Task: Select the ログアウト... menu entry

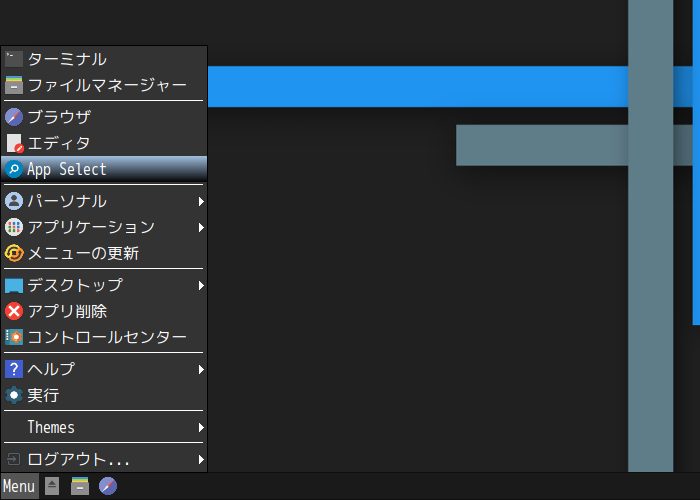Action: pyautogui.click(x=104, y=459)
